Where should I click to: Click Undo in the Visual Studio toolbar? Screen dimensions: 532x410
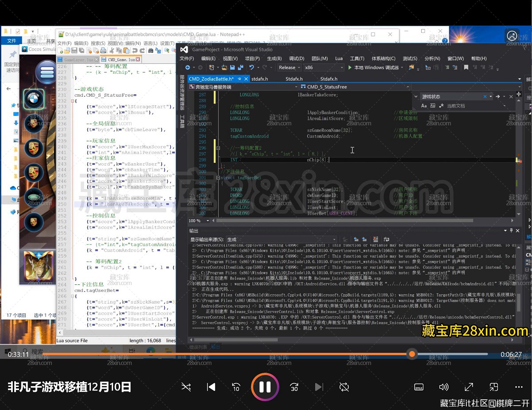pyautogui.click(x=251, y=67)
